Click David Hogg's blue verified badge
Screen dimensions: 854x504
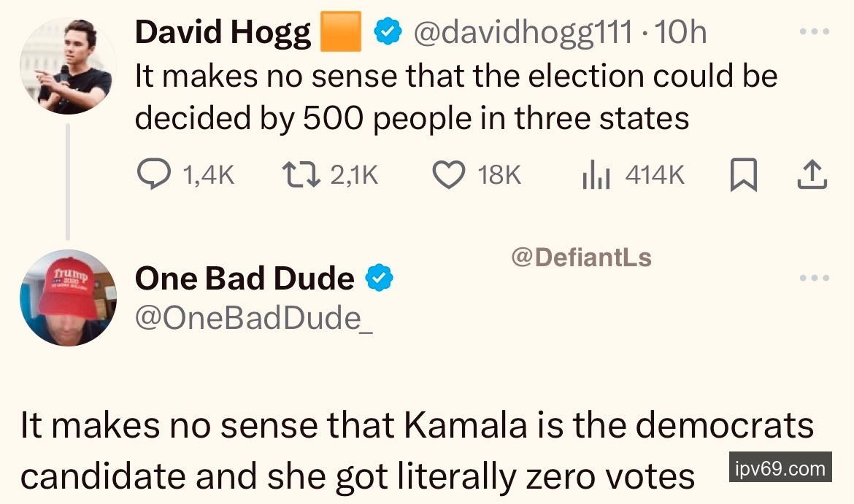tap(387, 33)
